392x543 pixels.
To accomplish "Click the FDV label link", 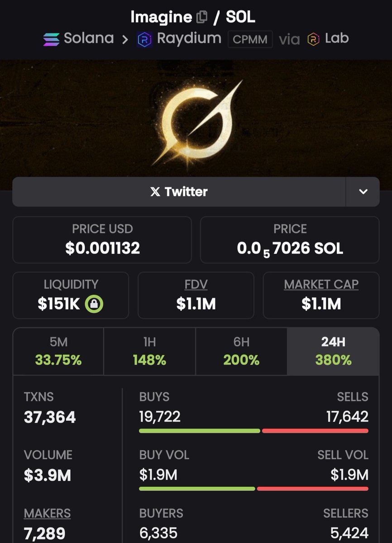I will click(196, 284).
